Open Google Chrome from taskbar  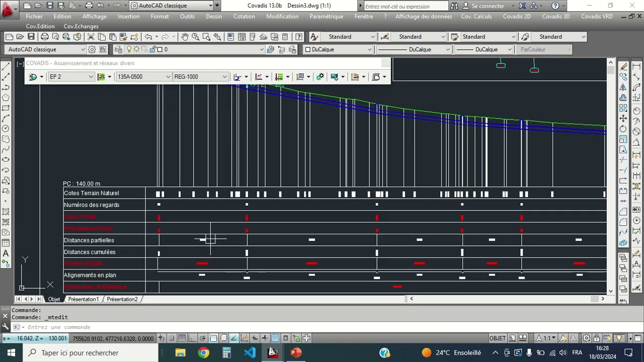pyautogui.click(x=203, y=352)
